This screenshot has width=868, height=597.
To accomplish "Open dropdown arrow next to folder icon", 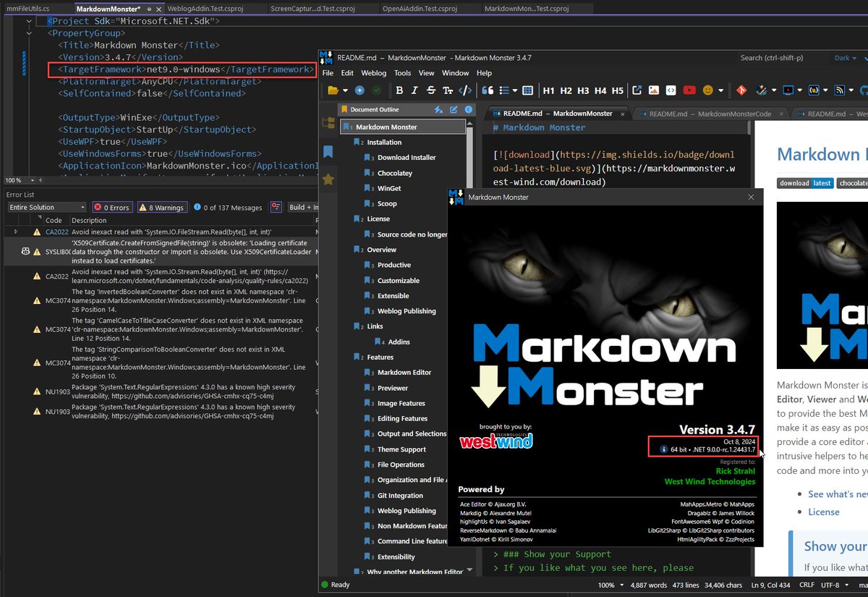I will coord(346,91).
